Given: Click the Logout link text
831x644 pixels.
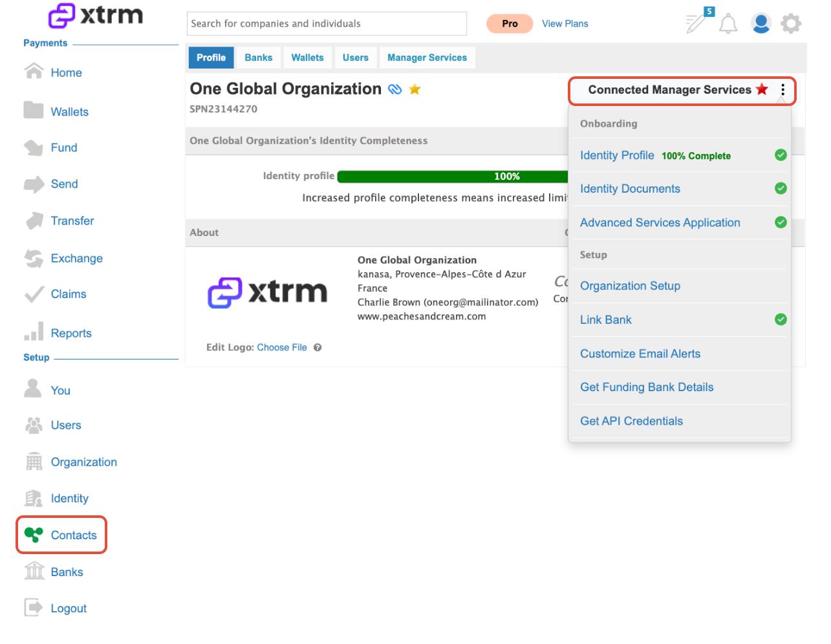Looking at the screenshot, I should point(69,608).
